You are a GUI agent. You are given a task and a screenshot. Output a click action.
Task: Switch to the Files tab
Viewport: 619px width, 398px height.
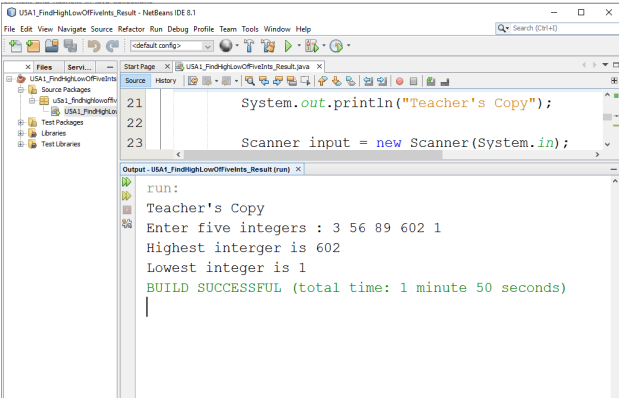(x=44, y=67)
